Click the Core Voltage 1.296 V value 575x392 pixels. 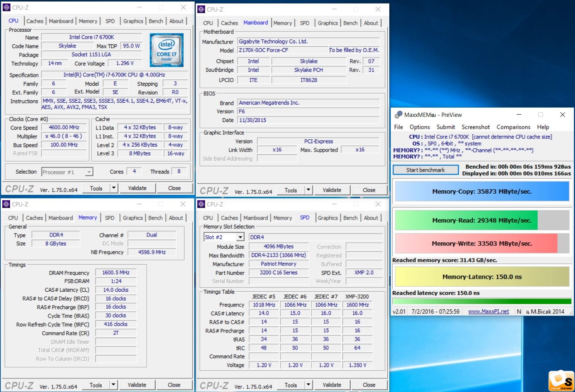[x=125, y=63]
